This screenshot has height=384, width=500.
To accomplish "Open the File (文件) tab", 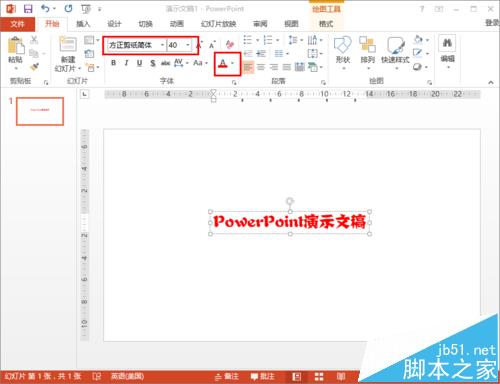I will click(x=17, y=24).
